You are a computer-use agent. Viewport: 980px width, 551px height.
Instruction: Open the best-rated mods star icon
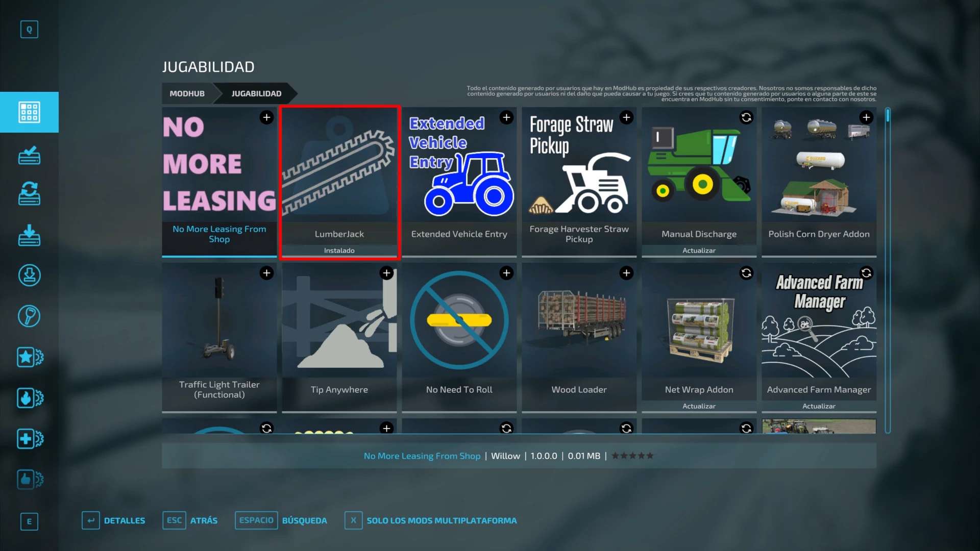(x=29, y=357)
